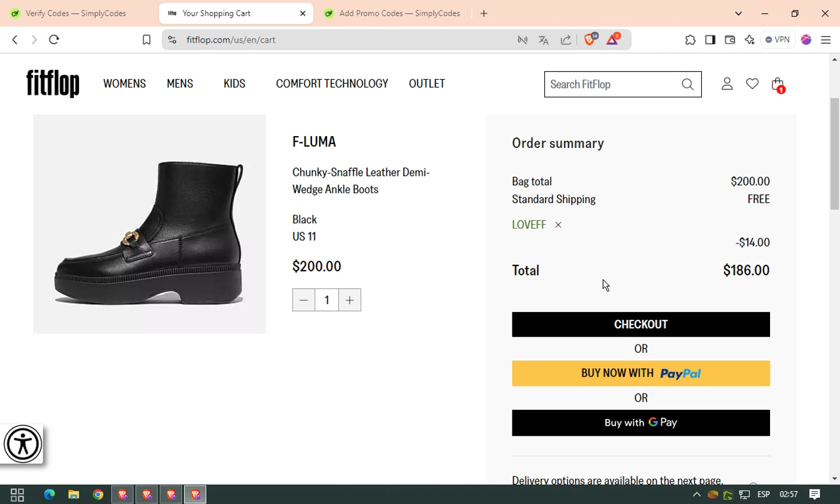Image resolution: width=840 pixels, height=504 pixels.
Task: Open COMFORT TECHNOLOGY menu
Action: (x=332, y=84)
